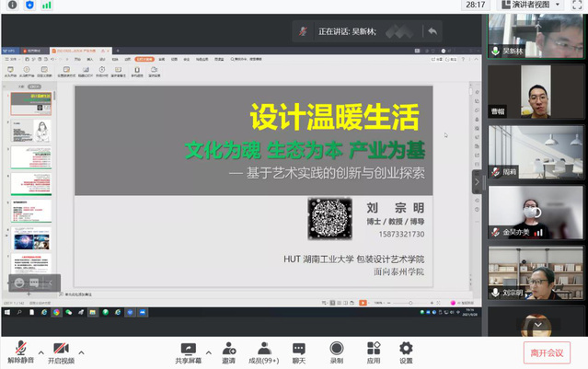Viewport: 588px width, 369px height.
Task: Expand audio options arrow beside 解除静音
Action: [x=39, y=351]
